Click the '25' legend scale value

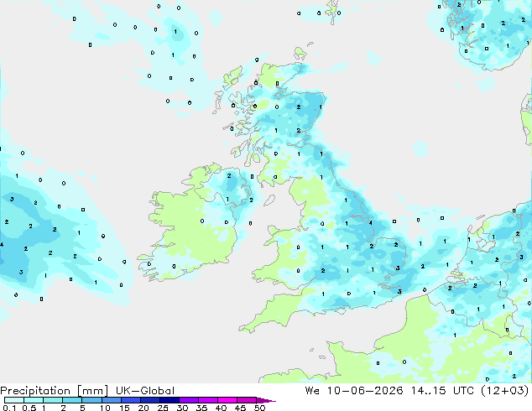[x=163, y=408]
